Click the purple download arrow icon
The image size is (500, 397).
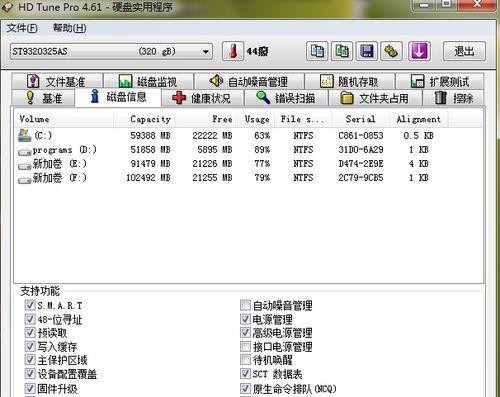[x=419, y=51]
